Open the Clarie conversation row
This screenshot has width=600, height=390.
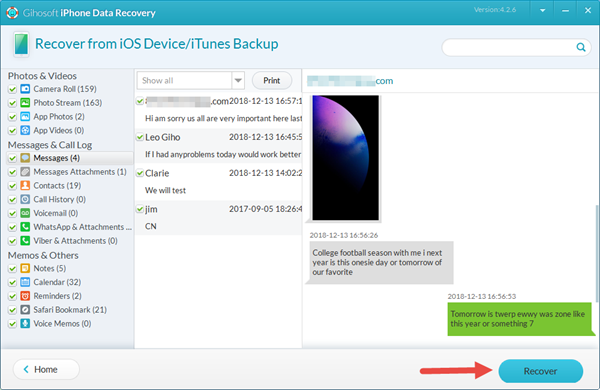click(218, 182)
